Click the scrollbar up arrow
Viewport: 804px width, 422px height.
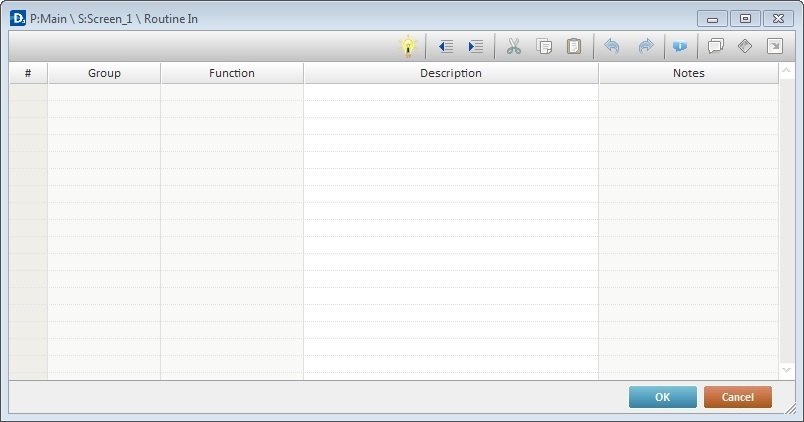tap(786, 70)
